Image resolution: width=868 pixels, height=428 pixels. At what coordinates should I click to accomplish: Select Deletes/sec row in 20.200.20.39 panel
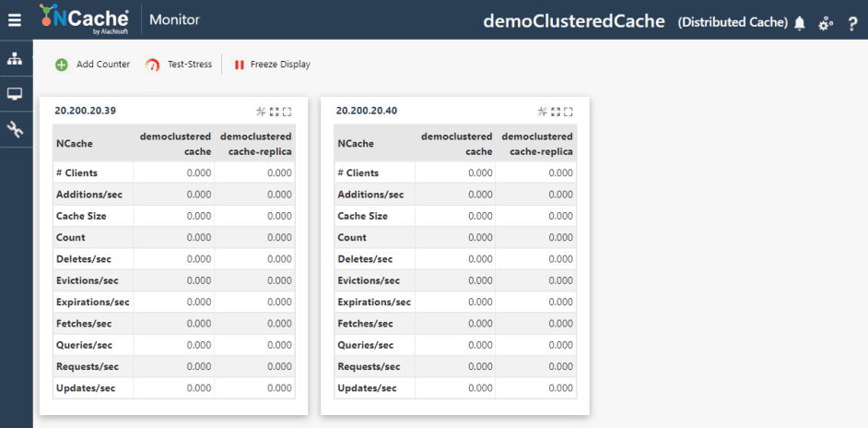tap(174, 259)
